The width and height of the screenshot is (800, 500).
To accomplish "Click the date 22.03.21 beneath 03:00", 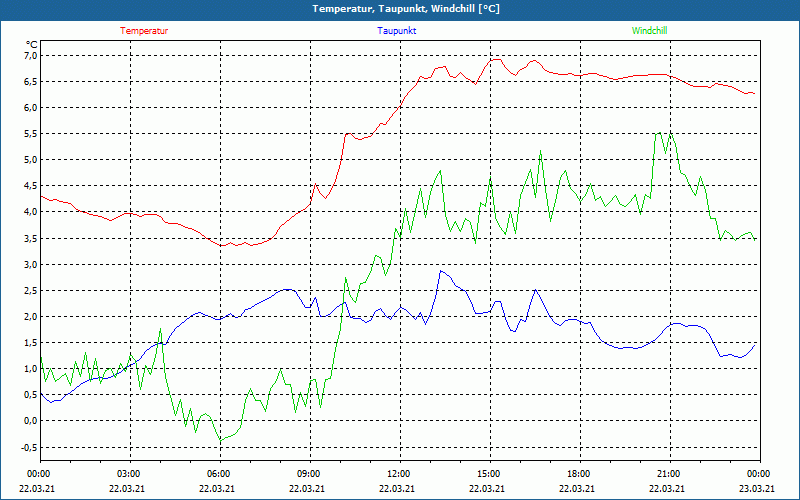I will click(127, 488).
